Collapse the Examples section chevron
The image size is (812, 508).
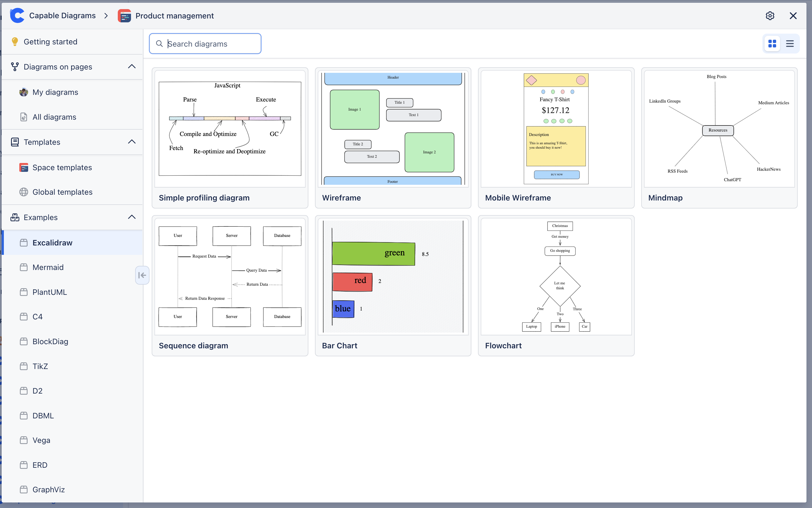[132, 217]
